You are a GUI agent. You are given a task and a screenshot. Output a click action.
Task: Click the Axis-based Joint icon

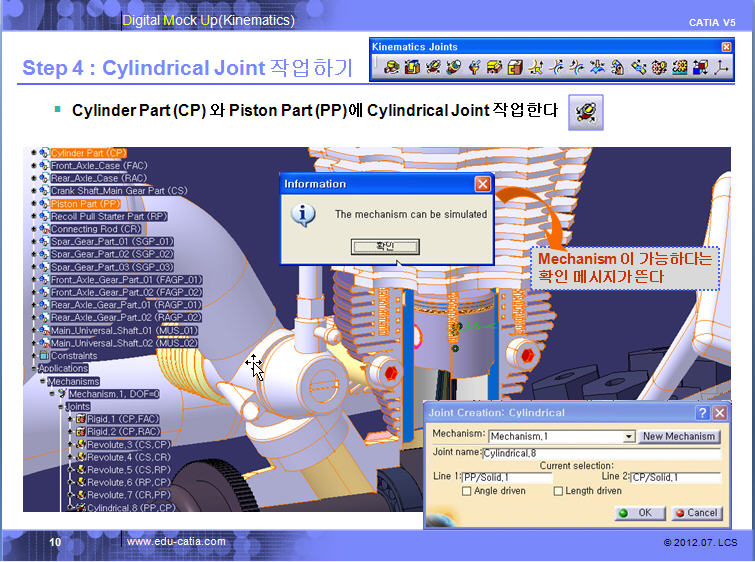pos(721,68)
